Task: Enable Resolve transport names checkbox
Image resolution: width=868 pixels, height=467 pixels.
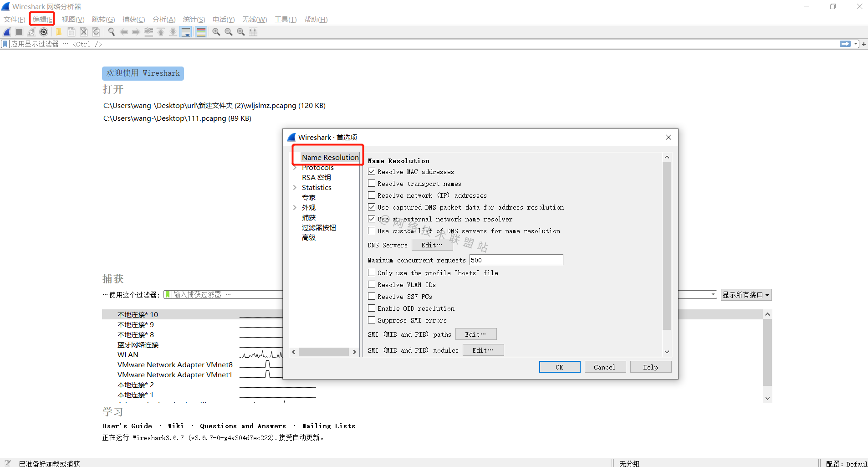Action: pos(372,183)
